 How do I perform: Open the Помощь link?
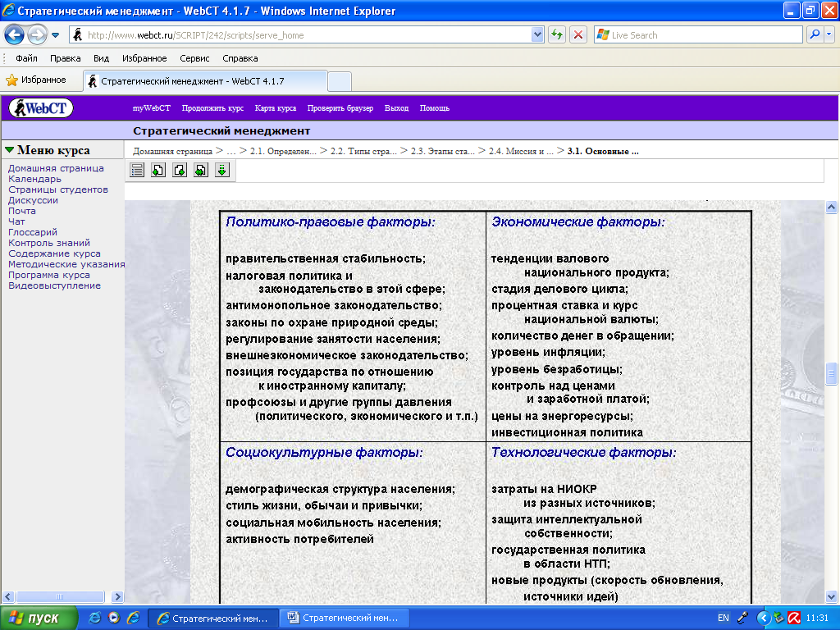pos(435,108)
